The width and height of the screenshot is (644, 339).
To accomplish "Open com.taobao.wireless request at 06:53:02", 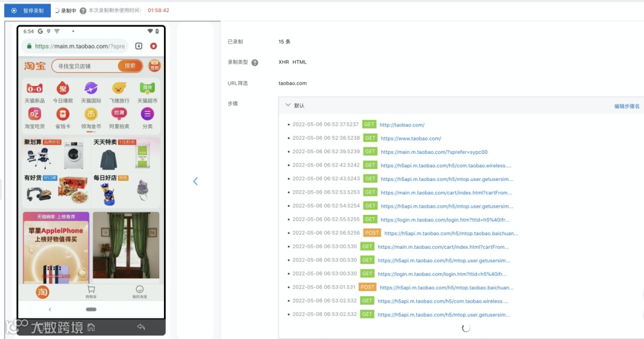I will coord(442,301).
